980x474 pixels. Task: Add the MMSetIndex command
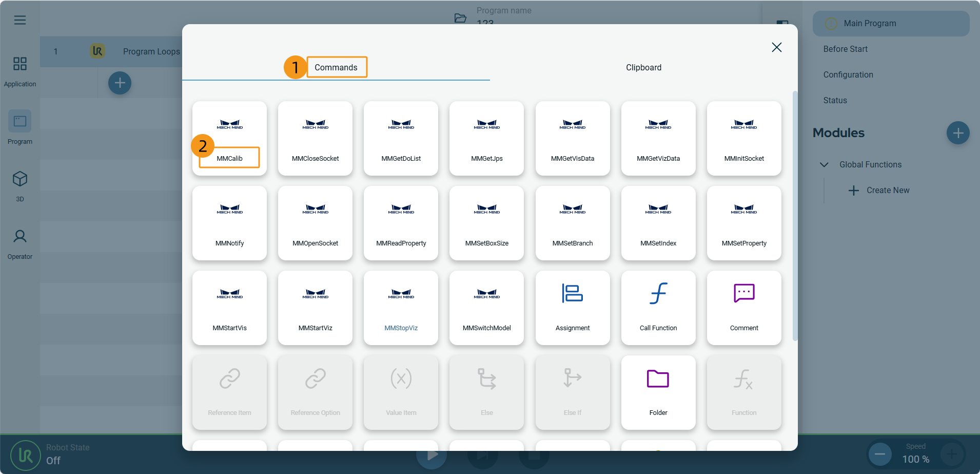point(658,223)
